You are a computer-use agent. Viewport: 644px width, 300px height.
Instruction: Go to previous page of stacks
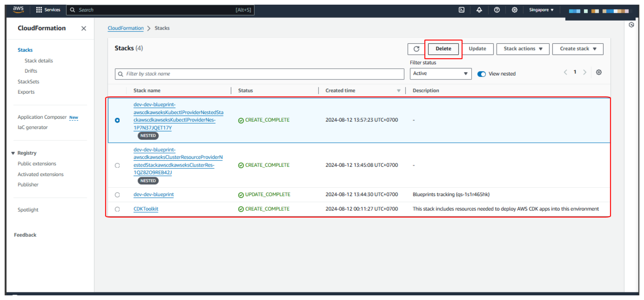pos(565,72)
